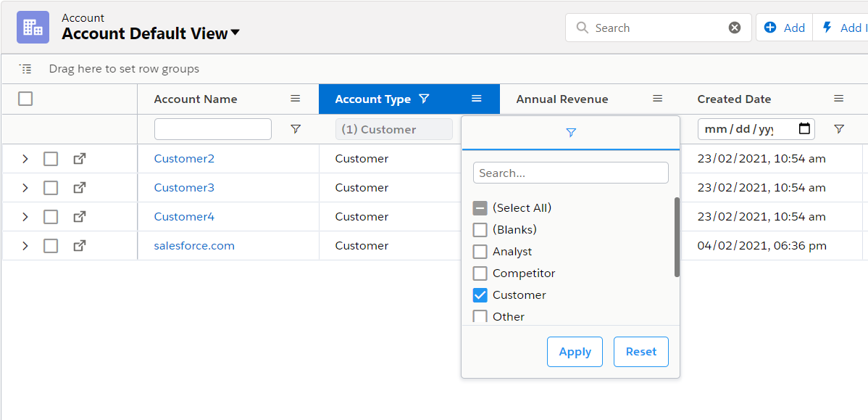Click the Account building icon
This screenshot has width=868, height=420.
pyautogui.click(x=33, y=28)
